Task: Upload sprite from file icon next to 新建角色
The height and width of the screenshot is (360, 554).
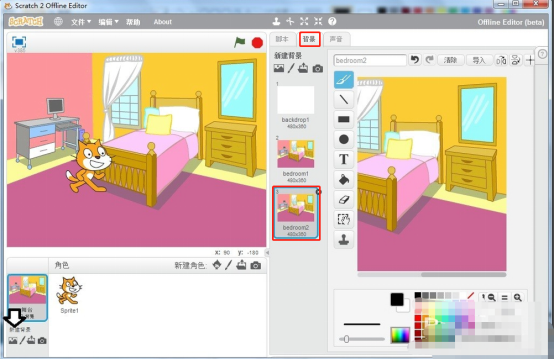Action: click(241, 265)
